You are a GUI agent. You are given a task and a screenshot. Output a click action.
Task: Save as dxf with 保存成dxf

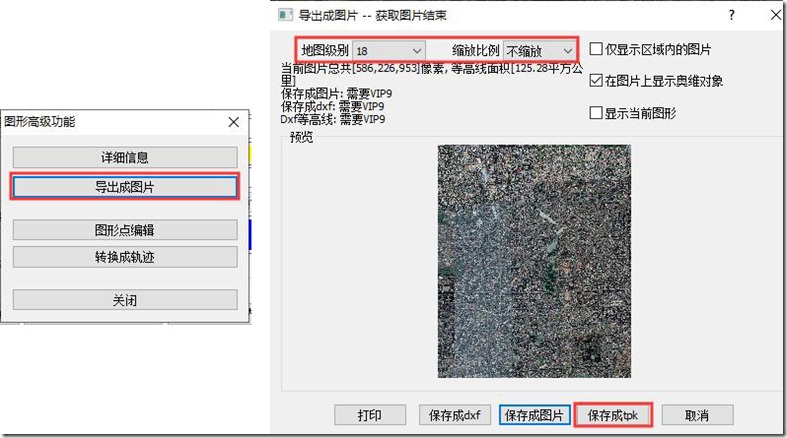click(x=454, y=415)
